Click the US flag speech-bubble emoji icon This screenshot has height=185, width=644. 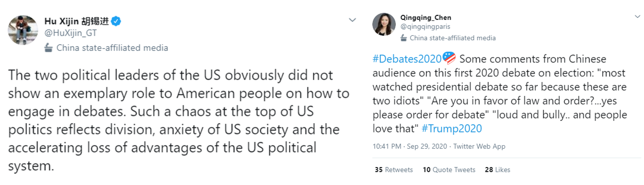click(x=449, y=58)
